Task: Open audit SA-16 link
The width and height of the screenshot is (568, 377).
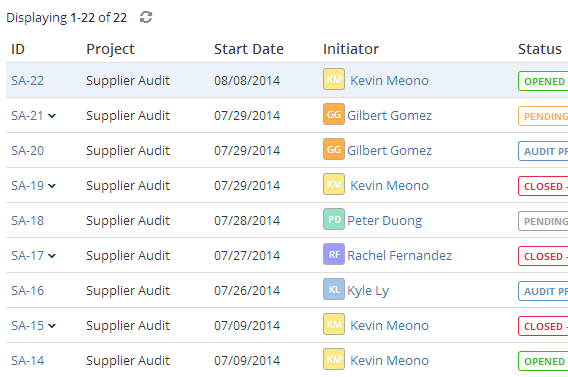Action: point(28,290)
